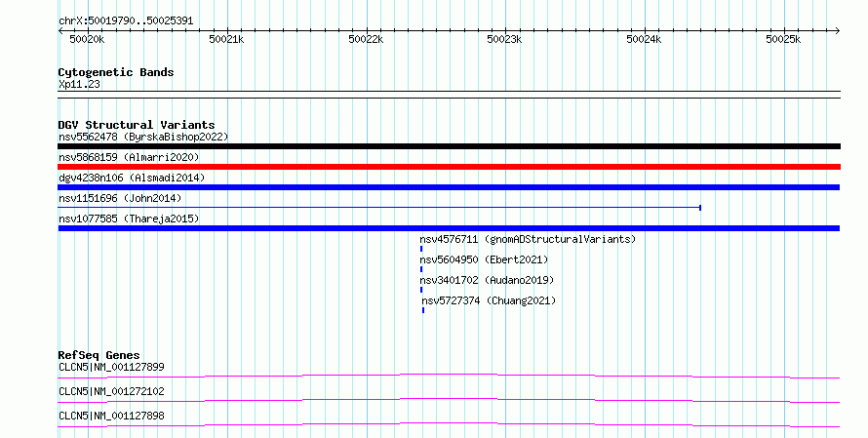Click the 50024k ruler tick label
Screen dimensions: 868x438
click(644, 39)
